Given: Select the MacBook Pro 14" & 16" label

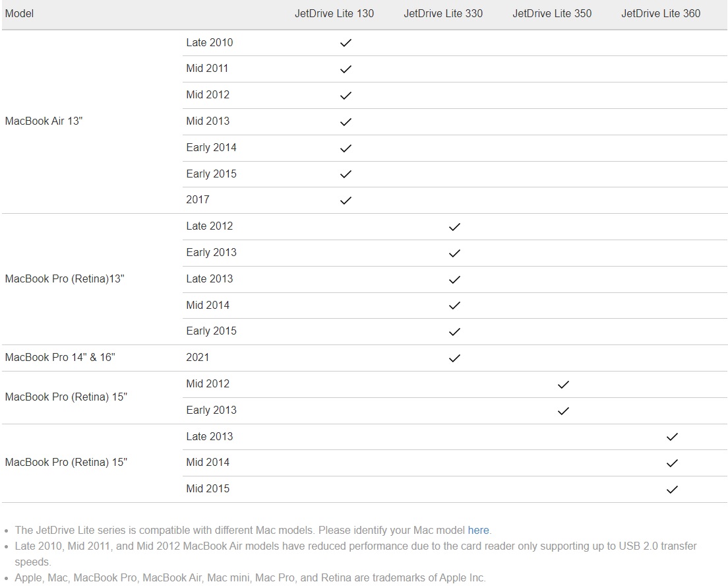Looking at the screenshot, I should pos(60,358).
